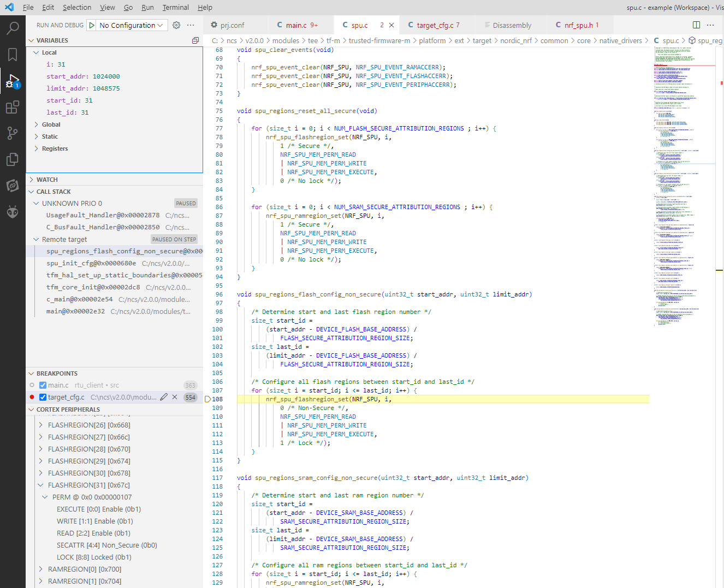Select UsageFault_Handler call stack frame
Screen dimensions: 724x588
coord(114,215)
